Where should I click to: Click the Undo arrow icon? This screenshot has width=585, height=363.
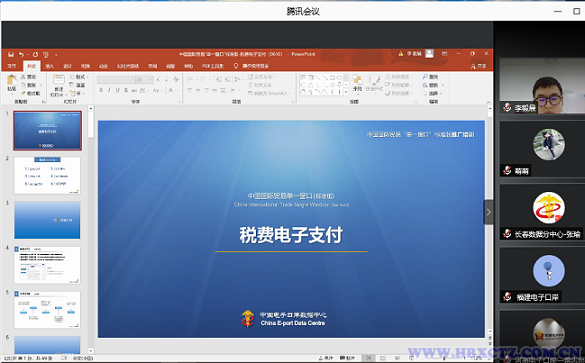(21, 54)
